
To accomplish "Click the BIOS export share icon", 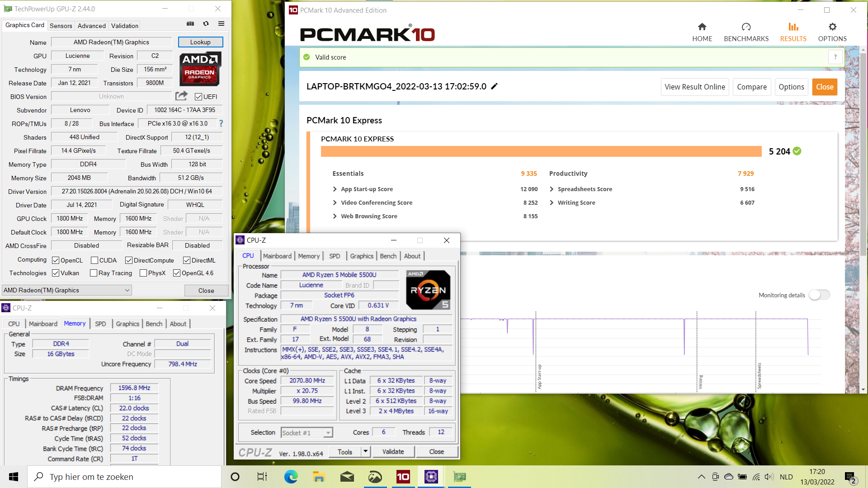I will click(x=181, y=96).
